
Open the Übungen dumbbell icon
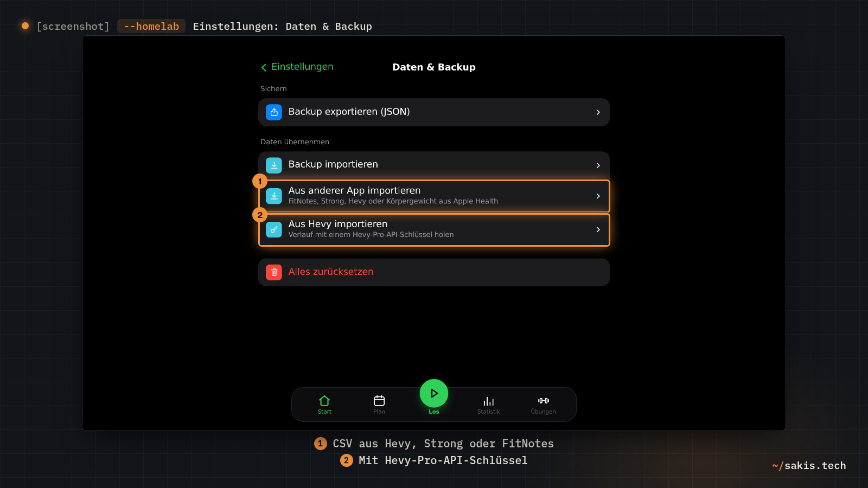click(x=544, y=401)
